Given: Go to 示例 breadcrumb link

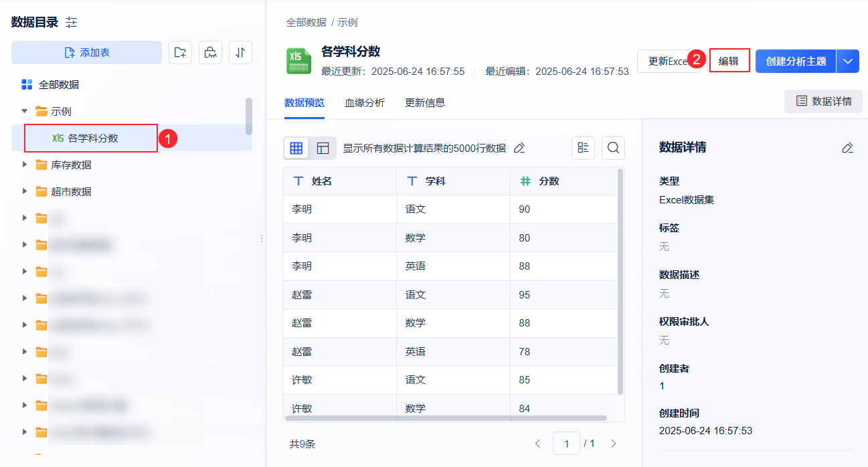Looking at the screenshot, I should click(347, 22).
